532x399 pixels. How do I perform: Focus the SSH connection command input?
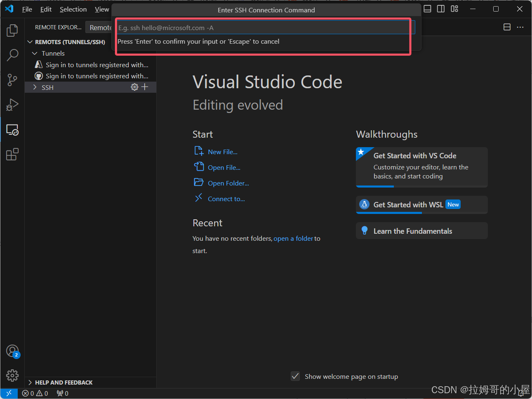pyautogui.click(x=266, y=28)
